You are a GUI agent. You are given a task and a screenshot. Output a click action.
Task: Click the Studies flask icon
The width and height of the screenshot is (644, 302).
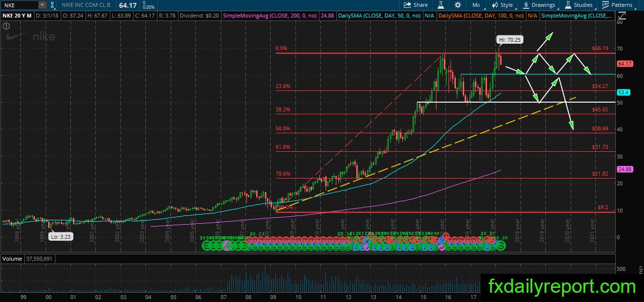pyautogui.click(x=568, y=5)
